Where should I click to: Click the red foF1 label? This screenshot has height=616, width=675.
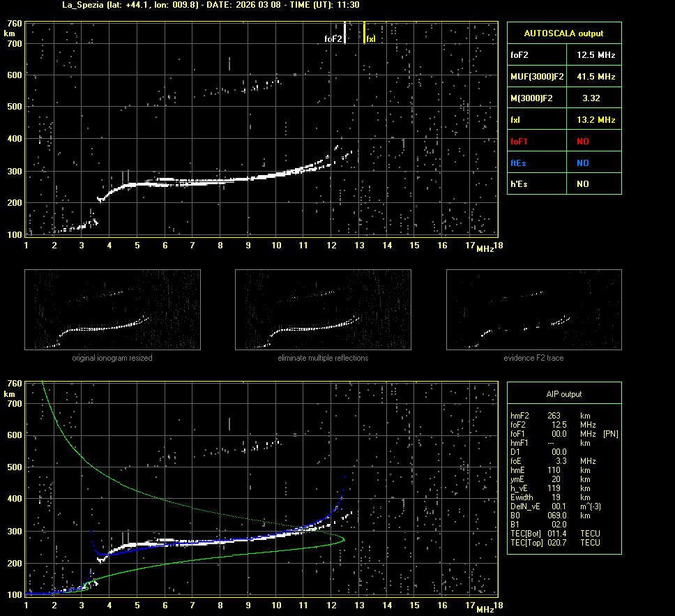pyautogui.click(x=519, y=141)
